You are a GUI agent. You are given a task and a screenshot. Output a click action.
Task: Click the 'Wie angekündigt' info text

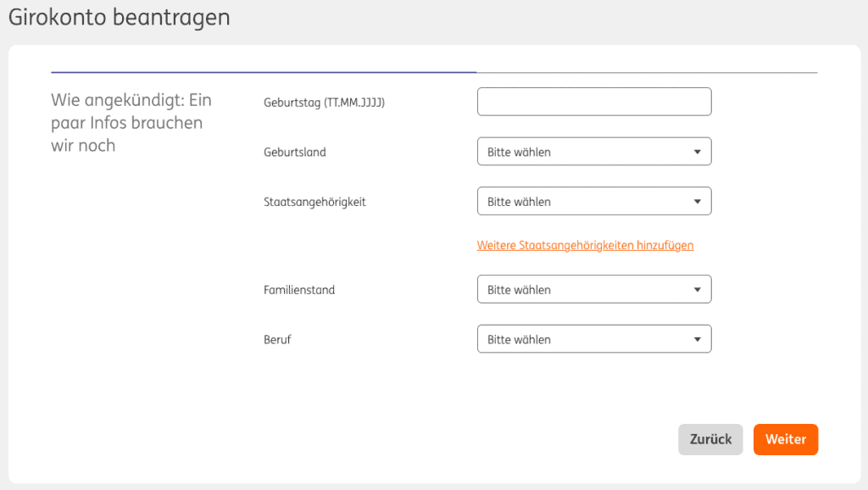131,123
